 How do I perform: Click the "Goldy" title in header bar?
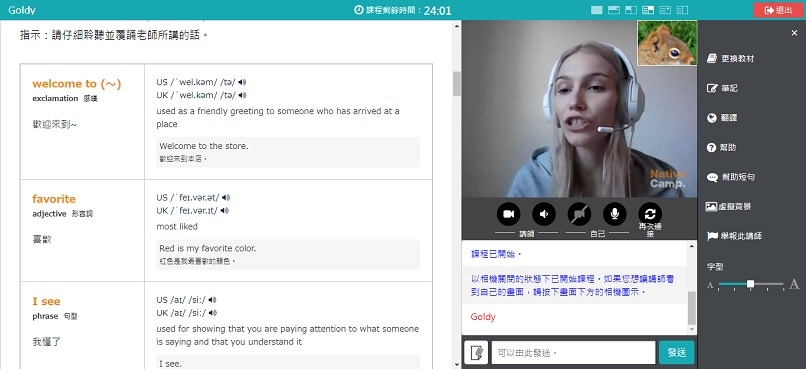click(x=22, y=10)
